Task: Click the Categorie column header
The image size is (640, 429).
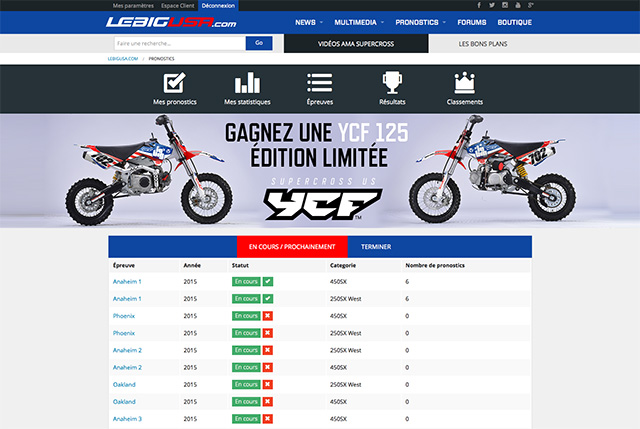Action: [x=343, y=265]
